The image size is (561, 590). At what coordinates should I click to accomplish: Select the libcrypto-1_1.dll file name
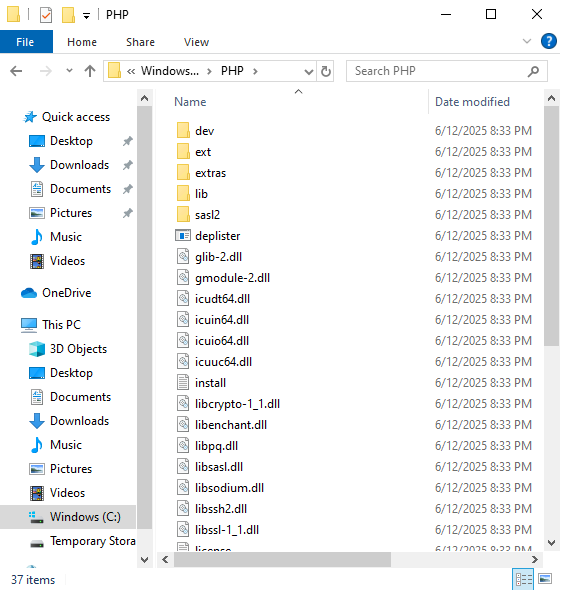(x=237, y=404)
